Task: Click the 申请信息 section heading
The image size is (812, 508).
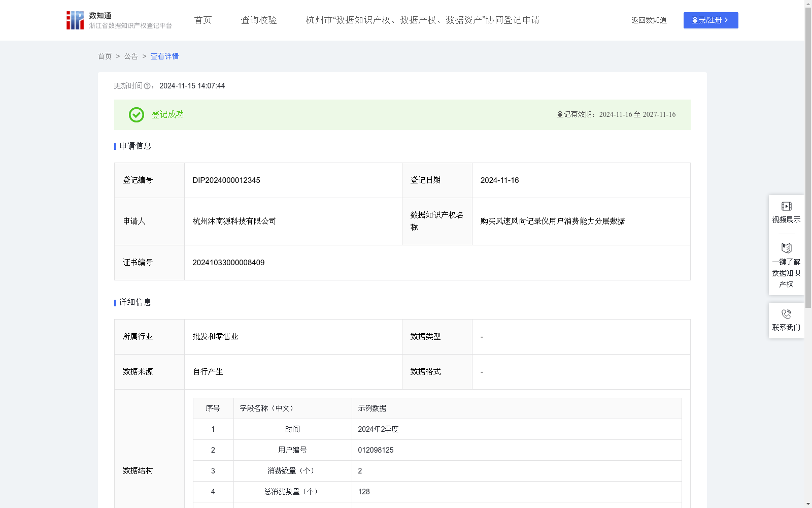Action: point(135,146)
